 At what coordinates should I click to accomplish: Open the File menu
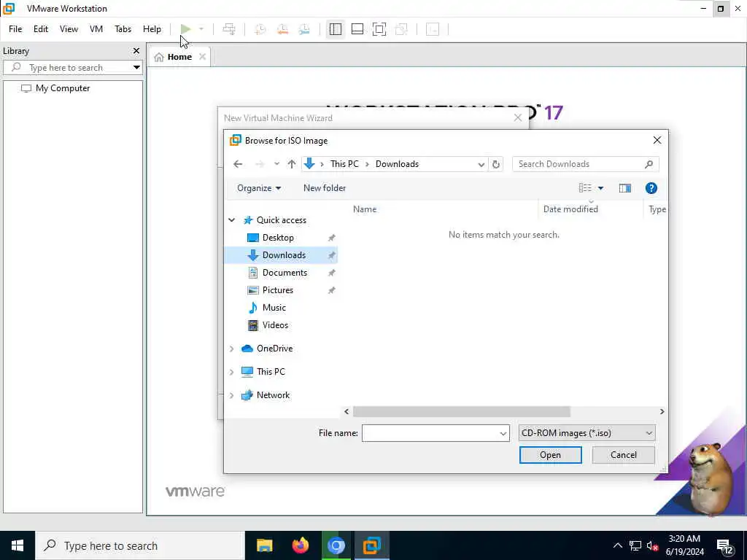(15, 29)
